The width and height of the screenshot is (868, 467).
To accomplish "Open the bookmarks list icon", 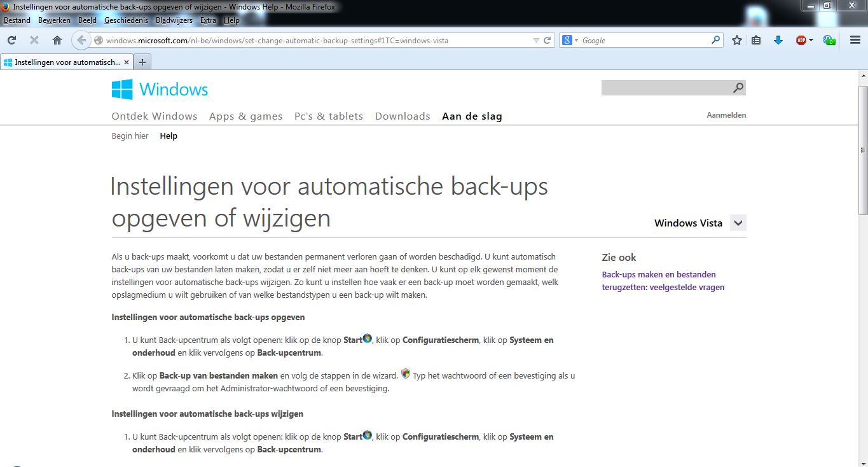I will (756, 40).
